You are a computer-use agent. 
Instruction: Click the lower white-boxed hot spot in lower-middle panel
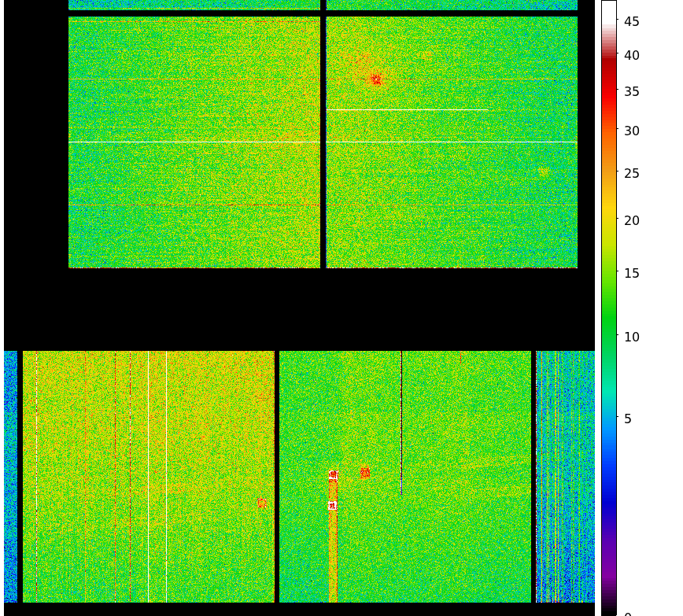coord(333,505)
